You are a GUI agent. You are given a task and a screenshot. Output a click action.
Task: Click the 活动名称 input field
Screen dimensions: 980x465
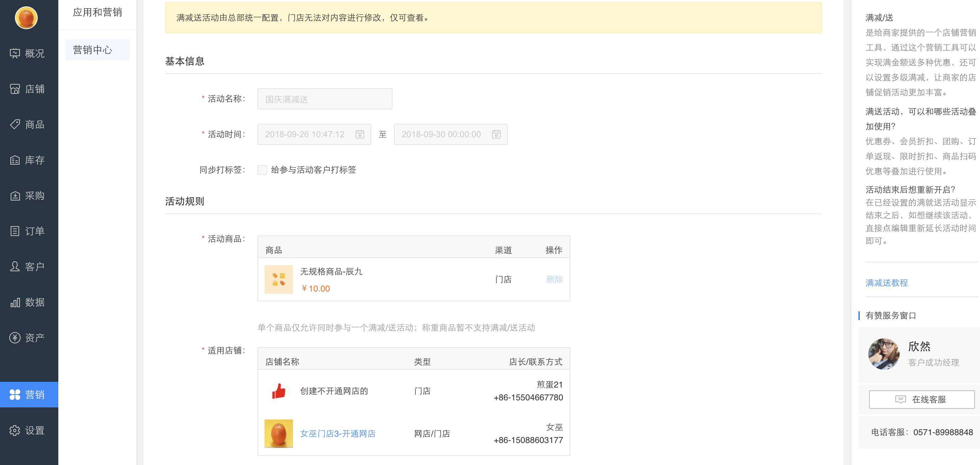point(325,99)
